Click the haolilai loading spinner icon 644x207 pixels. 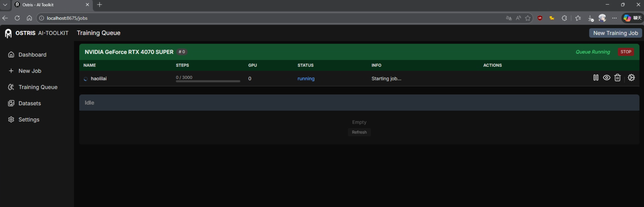86,79
